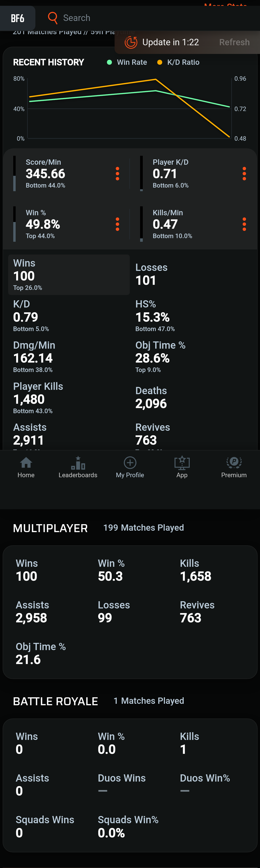This screenshot has height=868, width=260.
Task: Open My Profile plus icon
Action: point(130,463)
